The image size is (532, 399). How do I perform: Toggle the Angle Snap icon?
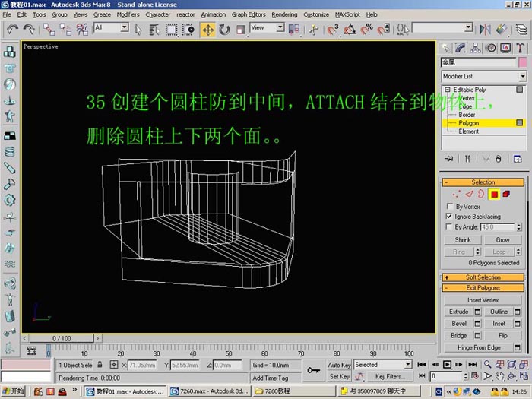350,30
